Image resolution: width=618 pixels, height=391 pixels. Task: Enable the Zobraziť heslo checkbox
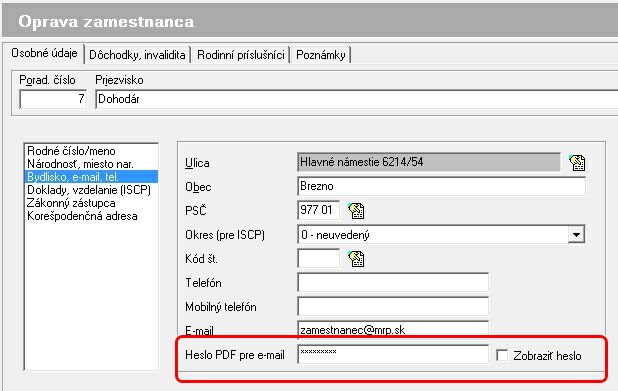click(x=502, y=355)
